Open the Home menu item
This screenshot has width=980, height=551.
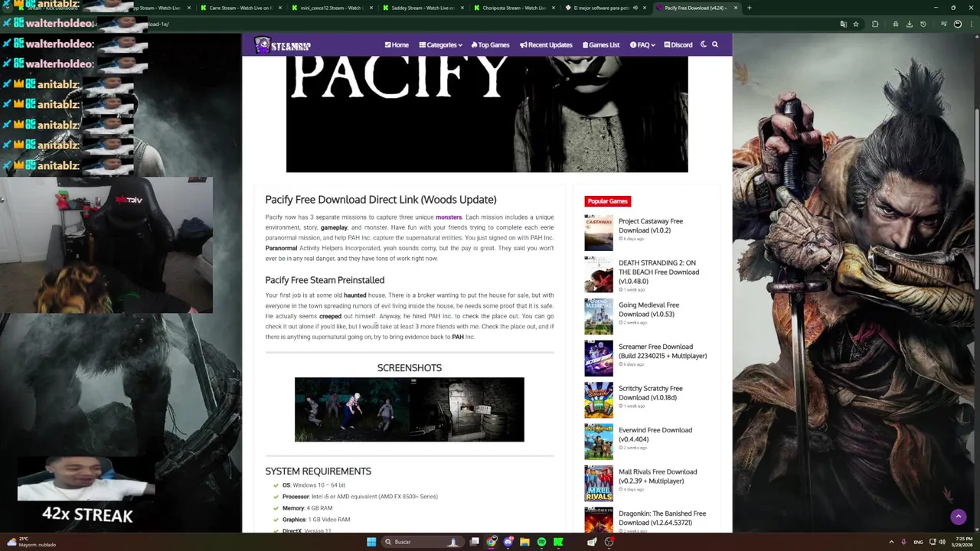[x=397, y=45]
